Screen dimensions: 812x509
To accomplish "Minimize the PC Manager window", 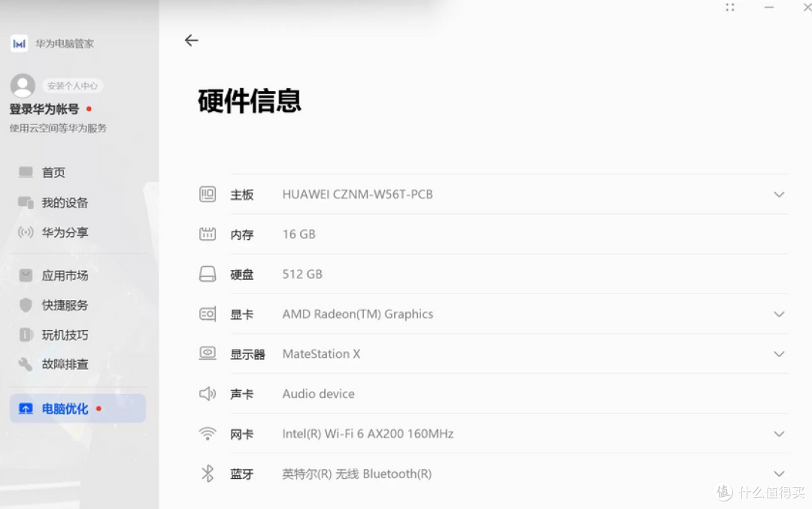I will click(x=769, y=8).
